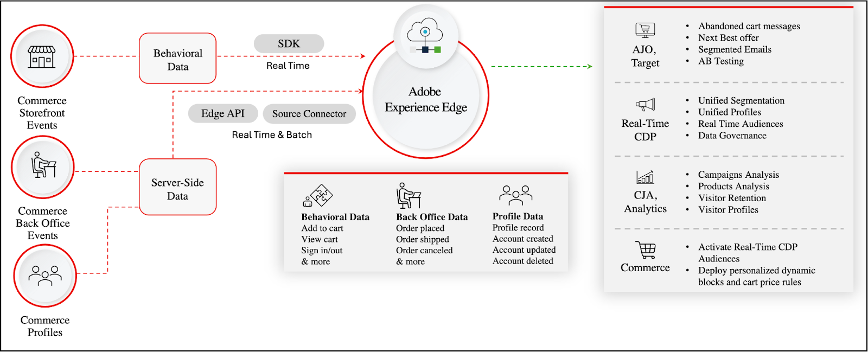Click 'Data Governance' bullet
This screenshot has height=352, width=868.
click(x=732, y=136)
